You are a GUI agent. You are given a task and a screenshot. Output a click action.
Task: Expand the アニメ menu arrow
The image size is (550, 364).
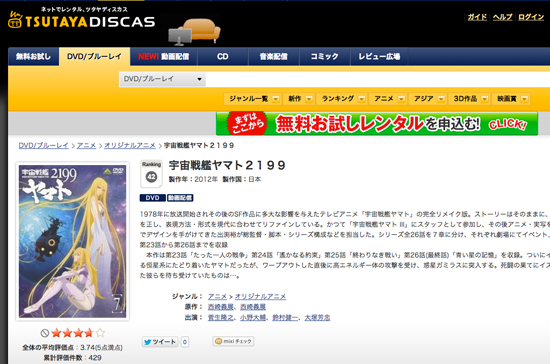coord(402,99)
